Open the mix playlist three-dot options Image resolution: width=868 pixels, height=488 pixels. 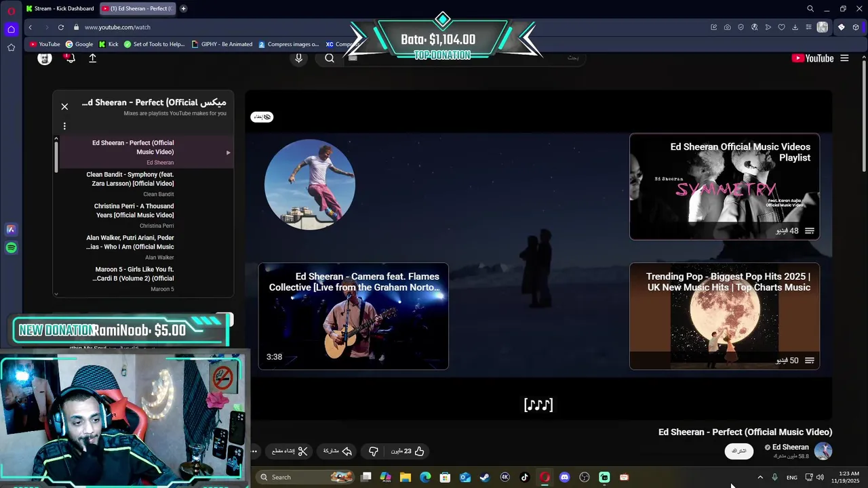[x=64, y=126]
